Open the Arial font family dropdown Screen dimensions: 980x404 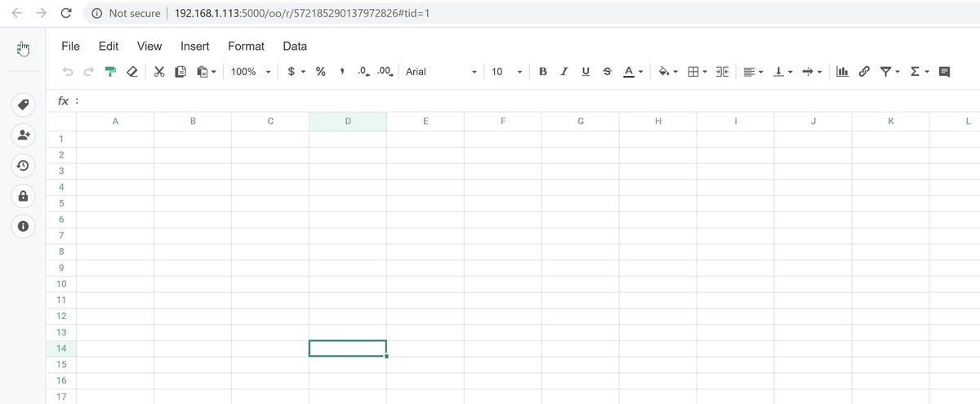(441, 72)
